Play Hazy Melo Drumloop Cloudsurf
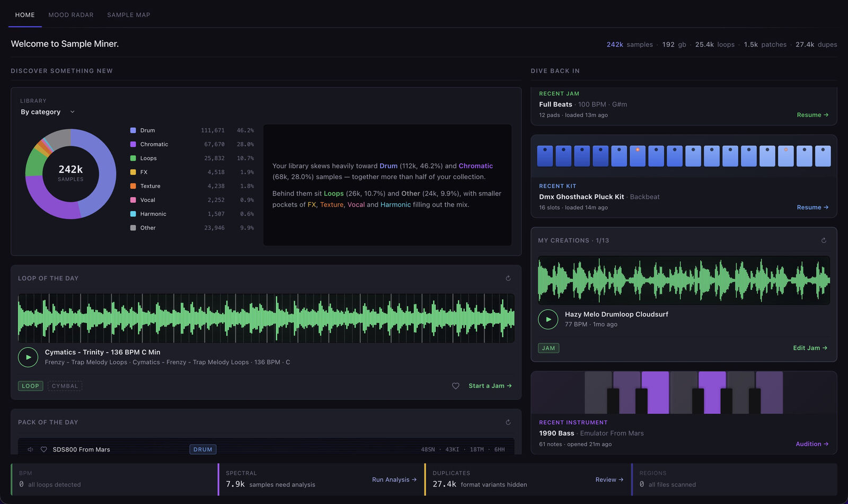This screenshot has width=848, height=504. point(548,319)
